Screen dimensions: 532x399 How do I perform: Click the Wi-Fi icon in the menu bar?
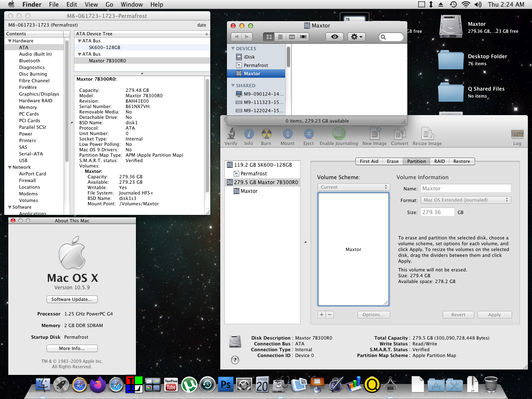pyautogui.click(x=465, y=5)
